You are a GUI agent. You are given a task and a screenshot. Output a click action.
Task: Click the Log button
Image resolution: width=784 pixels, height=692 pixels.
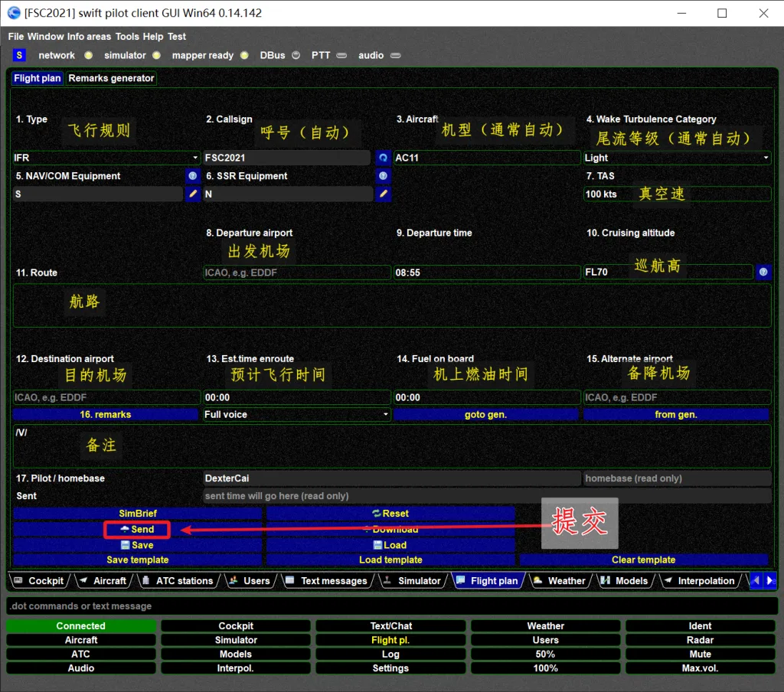(390, 654)
